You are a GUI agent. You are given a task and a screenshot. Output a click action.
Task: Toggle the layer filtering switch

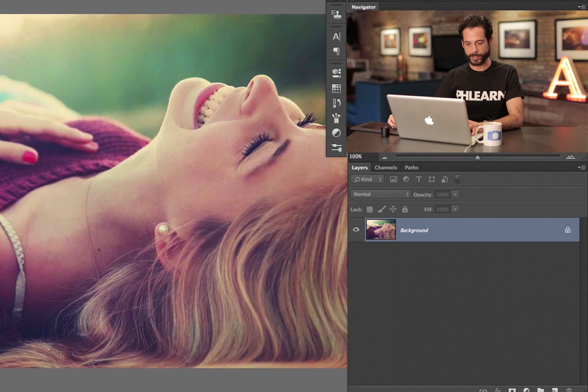pos(458,179)
